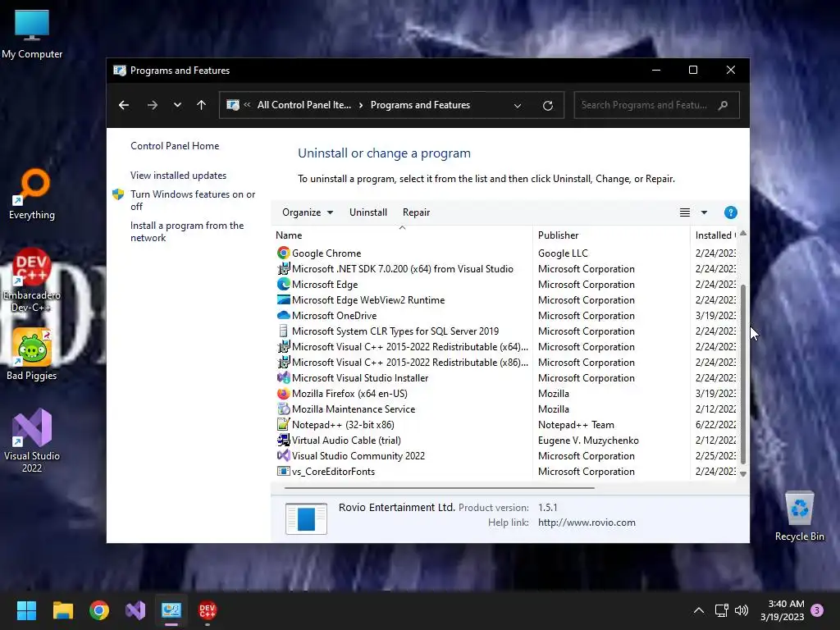
Task: Open View installed updates link
Action: click(x=178, y=176)
